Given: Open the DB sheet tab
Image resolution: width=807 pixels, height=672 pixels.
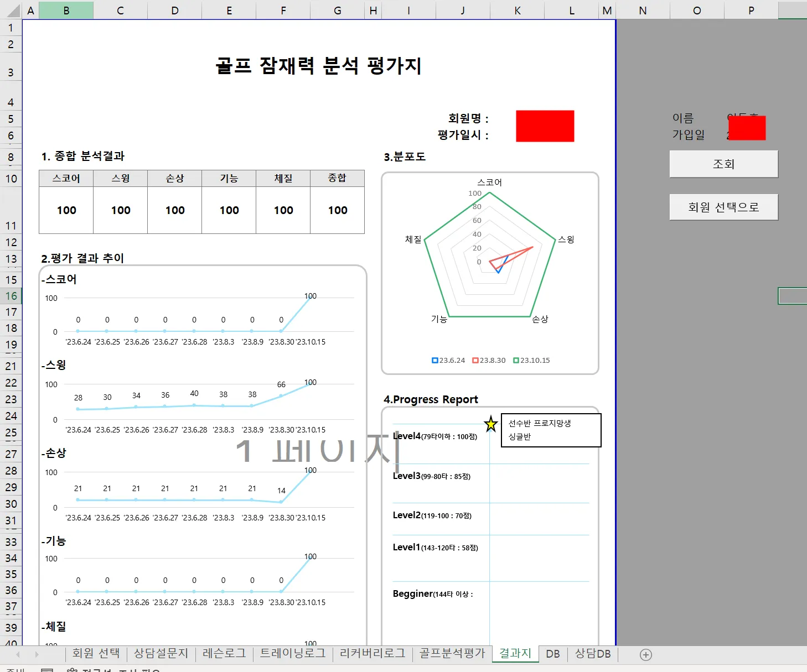Looking at the screenshot, I should point(553,654).
